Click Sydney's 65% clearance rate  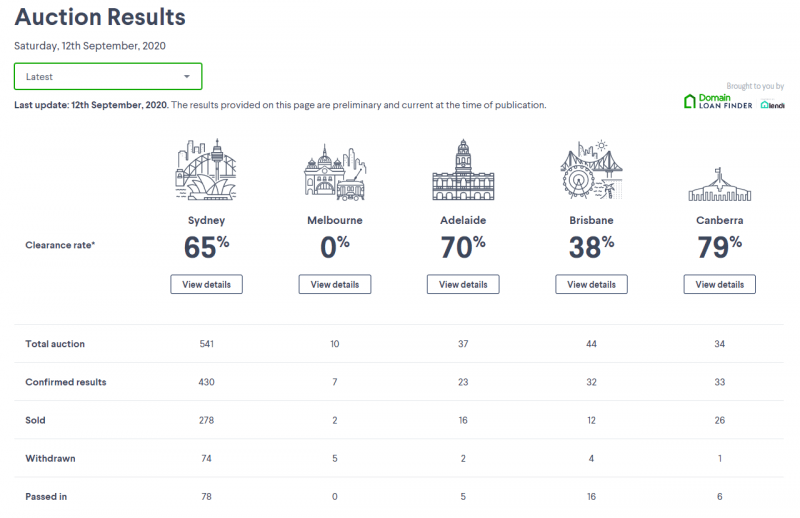pos(206,247)
